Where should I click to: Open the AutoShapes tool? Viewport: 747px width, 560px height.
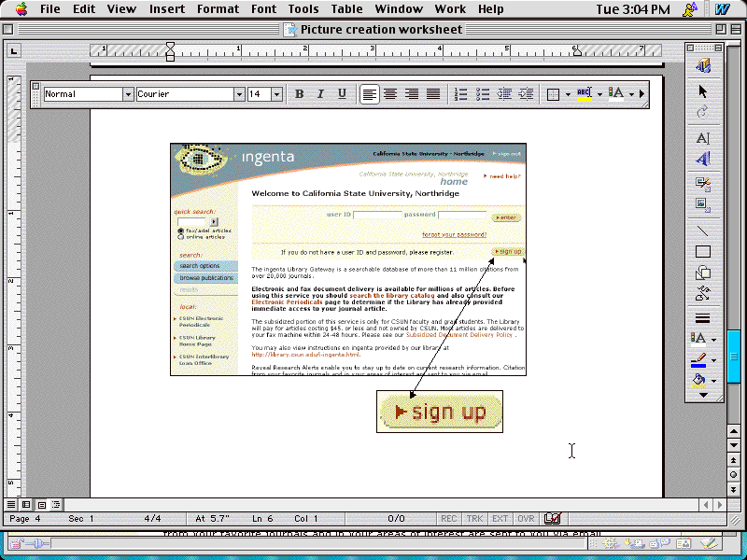(x=703, y=273)
